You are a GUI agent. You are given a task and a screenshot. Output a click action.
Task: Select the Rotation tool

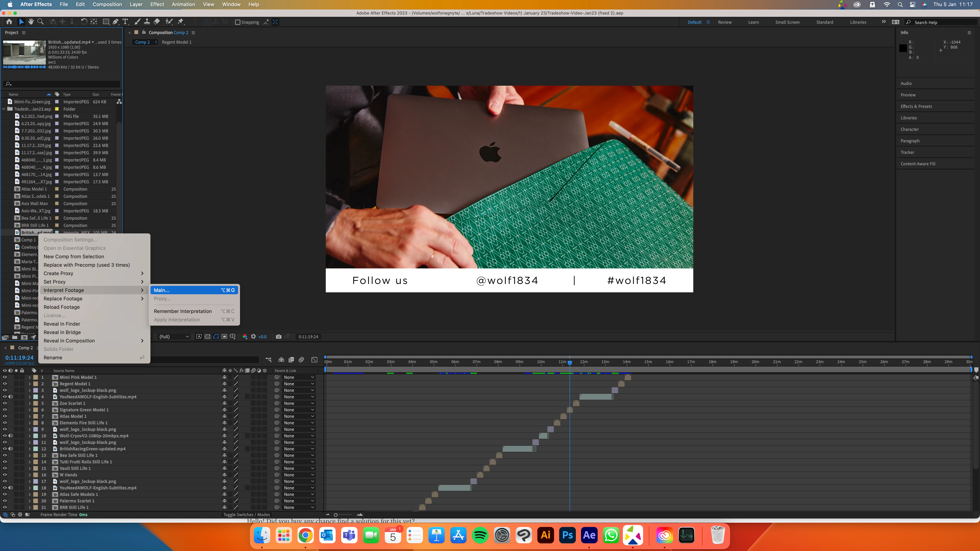(x=84, y=22)
